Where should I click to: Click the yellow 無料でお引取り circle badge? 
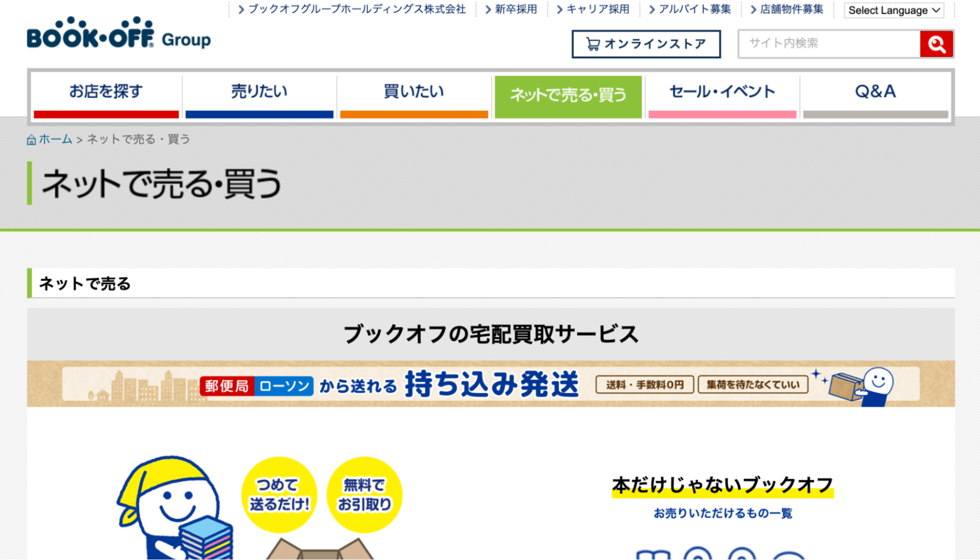pos(364,494)
